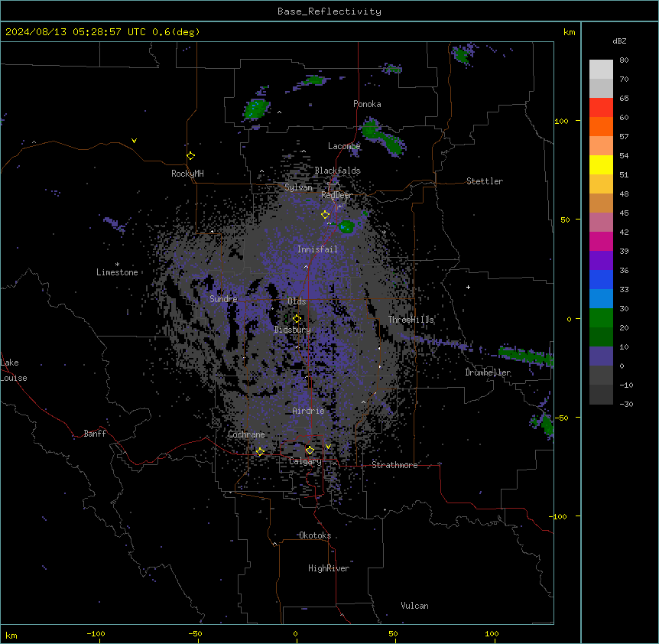Pick the bright yellow swatch in dBZ legend
The image size is (659, 644).
601,164
